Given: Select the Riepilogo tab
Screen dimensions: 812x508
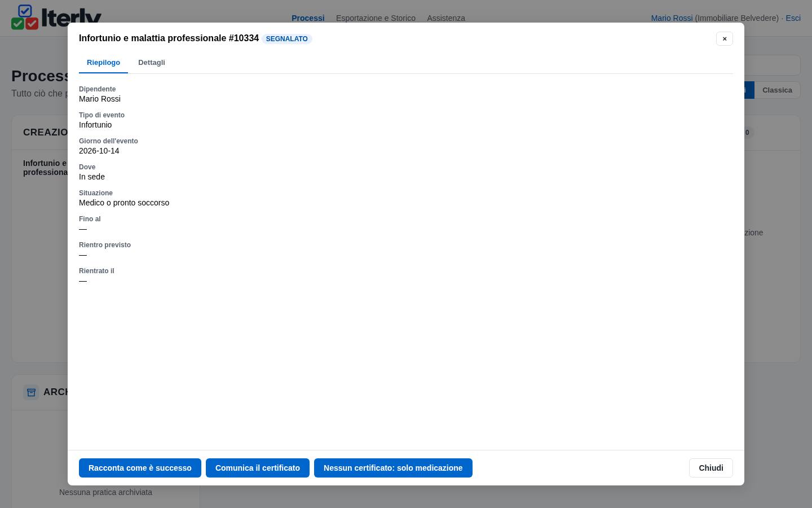Looking at the screenshot, I should click(103, 63).
